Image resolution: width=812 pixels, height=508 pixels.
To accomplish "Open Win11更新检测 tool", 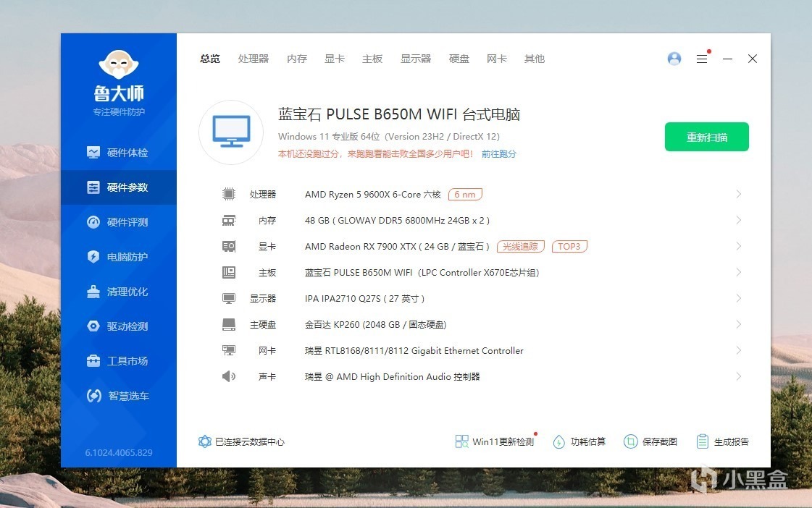I will tap(495, 441).
